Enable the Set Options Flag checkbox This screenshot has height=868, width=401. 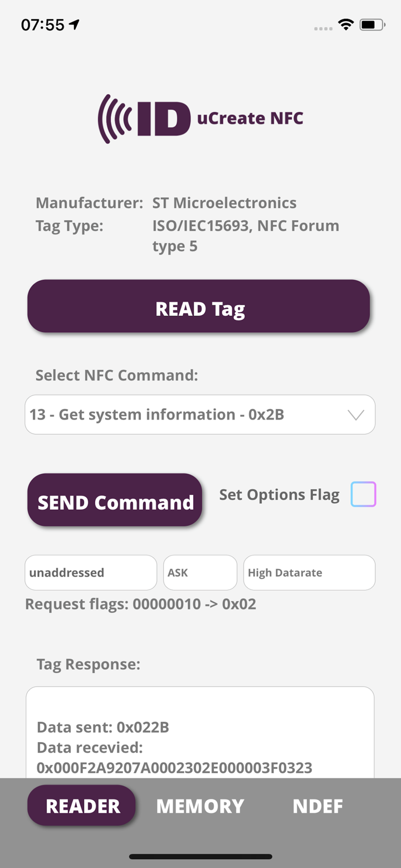[365, 494]
